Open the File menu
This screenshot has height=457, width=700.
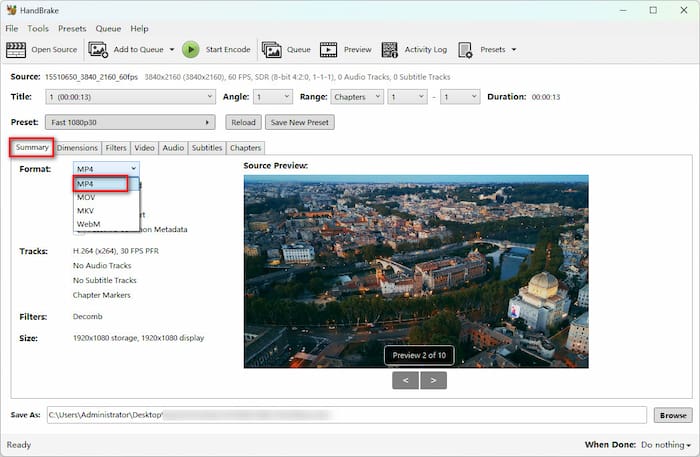tap(12, 29)
